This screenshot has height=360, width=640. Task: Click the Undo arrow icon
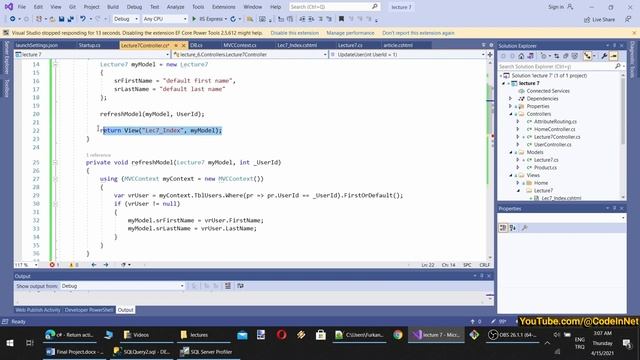click(83, 19)
